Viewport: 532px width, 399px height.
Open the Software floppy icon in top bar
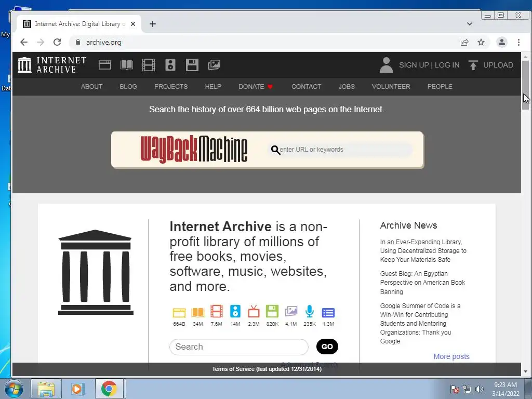click(x=192, y=65)
